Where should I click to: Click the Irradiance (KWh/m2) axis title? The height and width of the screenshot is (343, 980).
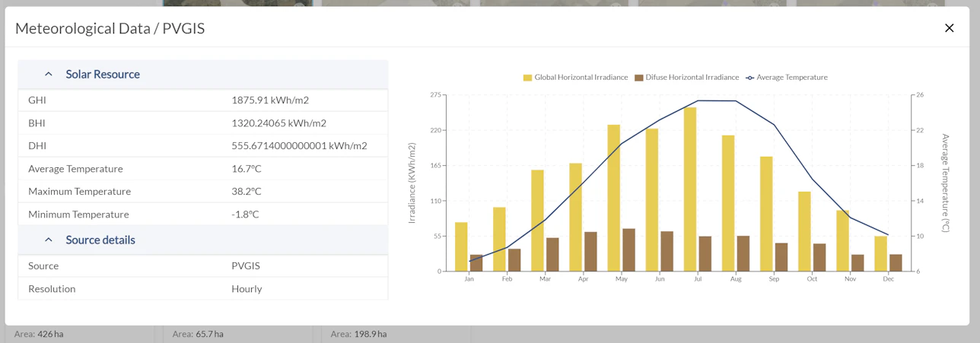coord(412,183)
